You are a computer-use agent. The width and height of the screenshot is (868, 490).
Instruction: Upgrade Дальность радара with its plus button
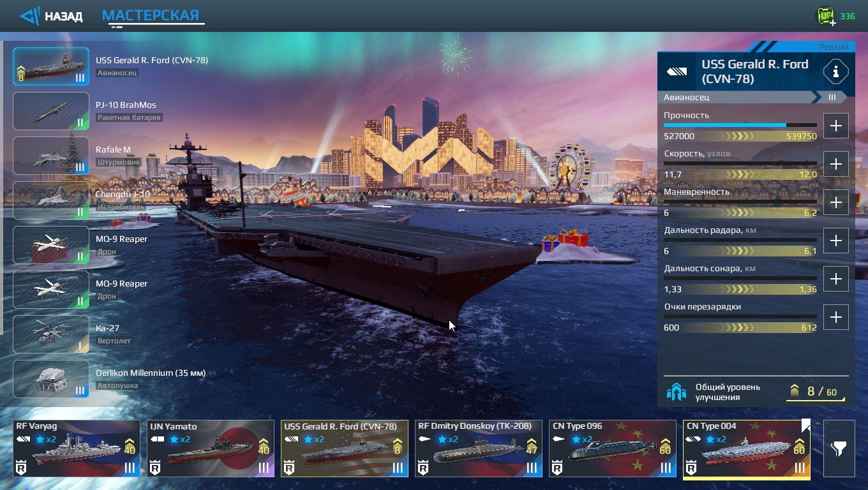(835, 241)
